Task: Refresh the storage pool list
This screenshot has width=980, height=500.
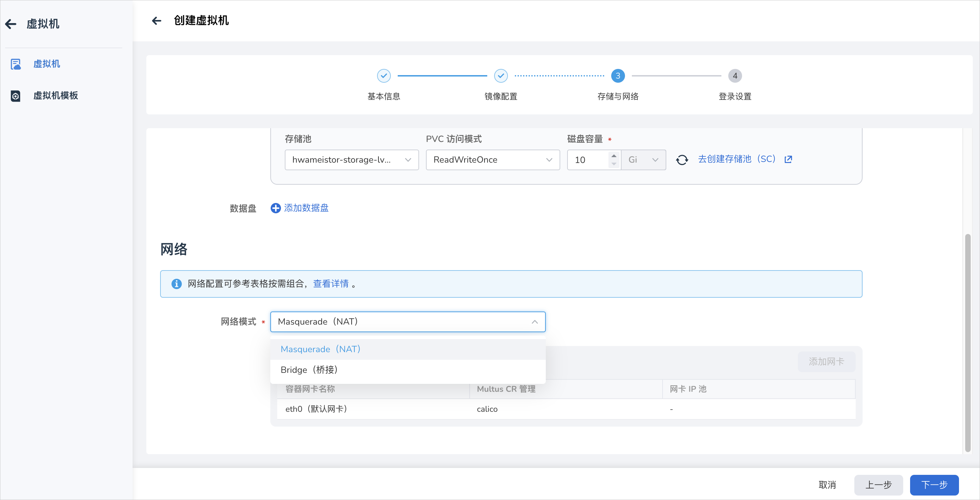Action: [682, 160]
